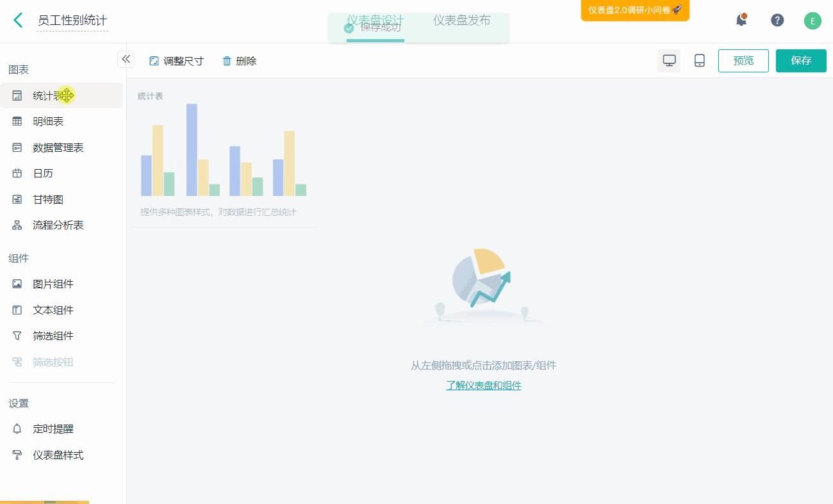Open the notification bell
This screenshot has height=504, width=833.
coord(741,20)
